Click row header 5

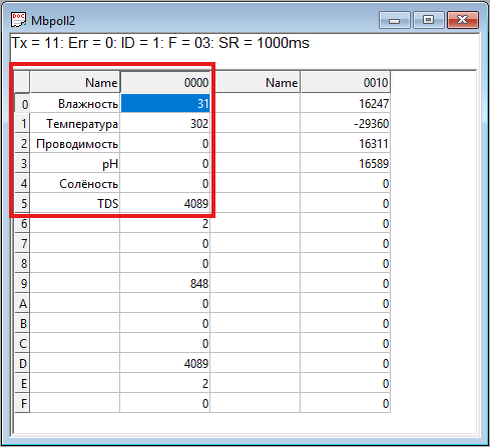23,203
